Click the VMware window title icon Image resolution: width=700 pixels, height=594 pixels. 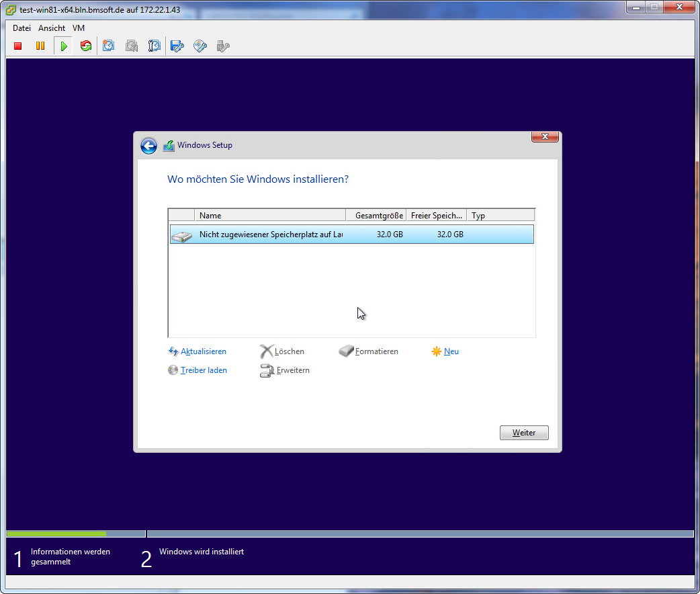(11, 10)
